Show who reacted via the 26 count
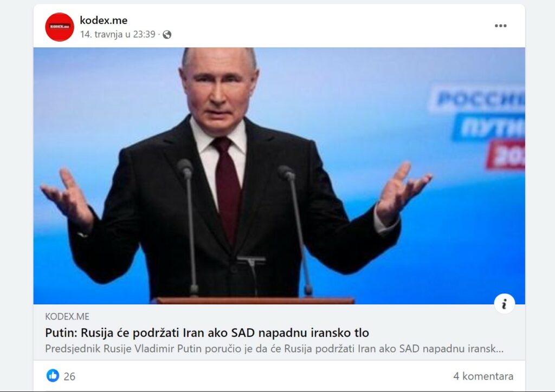Viewport: 555px width, 392px height. point(69,376)
